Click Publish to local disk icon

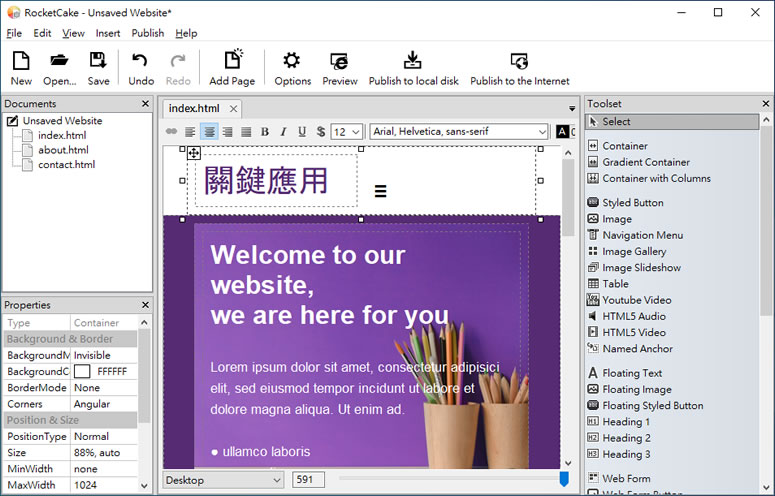tap(413, 62)
